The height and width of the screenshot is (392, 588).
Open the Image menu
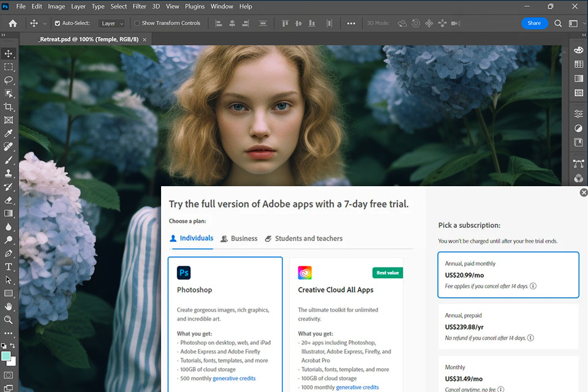point(56,6)
